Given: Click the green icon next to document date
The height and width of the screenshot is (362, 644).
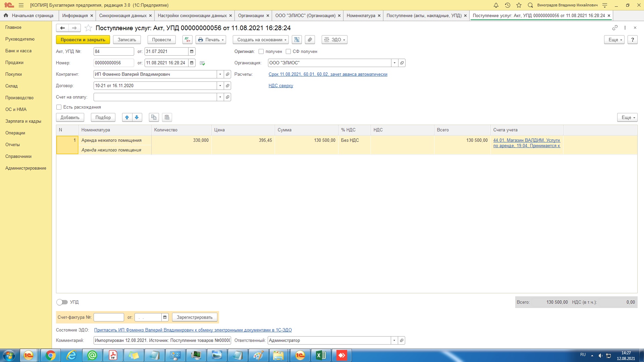Looking at the screenshot, I should (202, 63).
